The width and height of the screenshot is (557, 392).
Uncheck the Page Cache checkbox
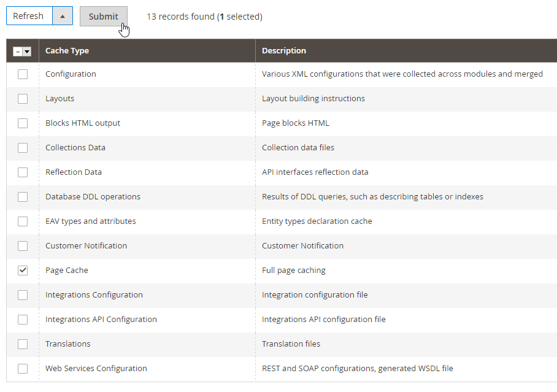pos(23,270)
